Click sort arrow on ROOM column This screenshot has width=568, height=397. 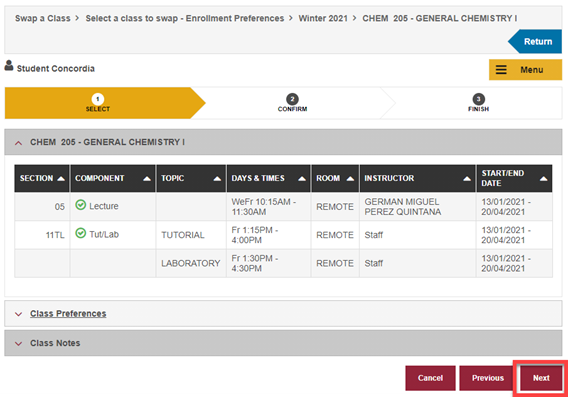click(x=350, y=178)
